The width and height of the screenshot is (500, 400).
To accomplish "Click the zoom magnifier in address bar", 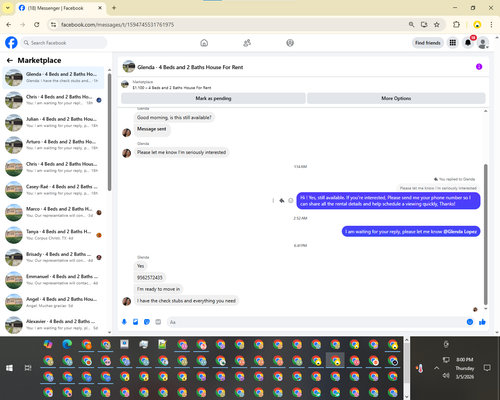I will [412, 25].
